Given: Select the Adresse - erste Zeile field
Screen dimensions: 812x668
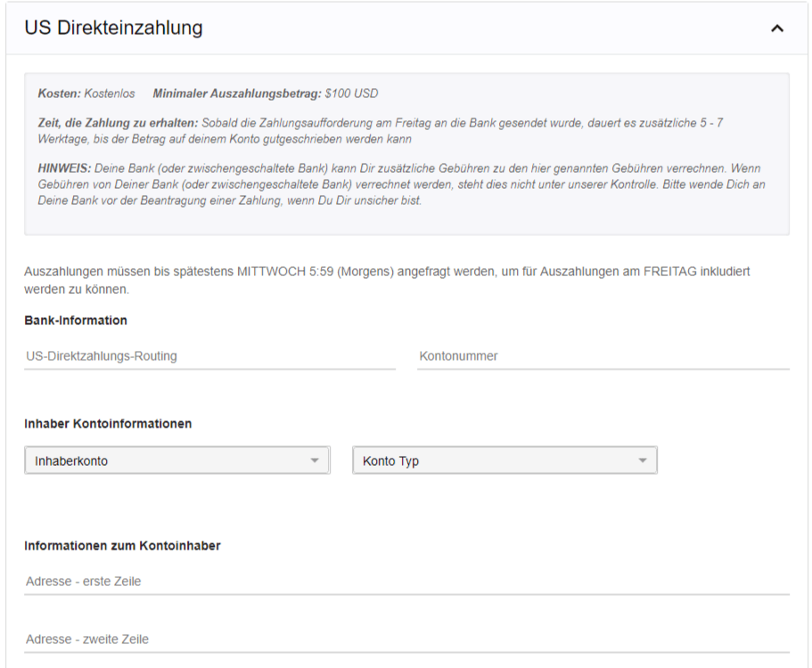Looking at the screenshot, I should click(x=406, y=582).
